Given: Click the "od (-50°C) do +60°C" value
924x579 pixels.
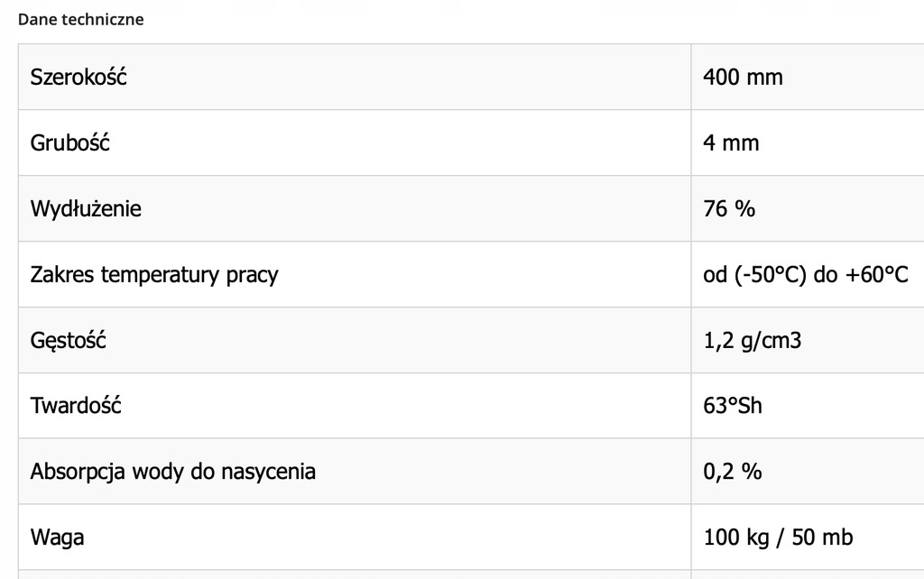Looking at the screenshot, I should (x=806, y=274).
